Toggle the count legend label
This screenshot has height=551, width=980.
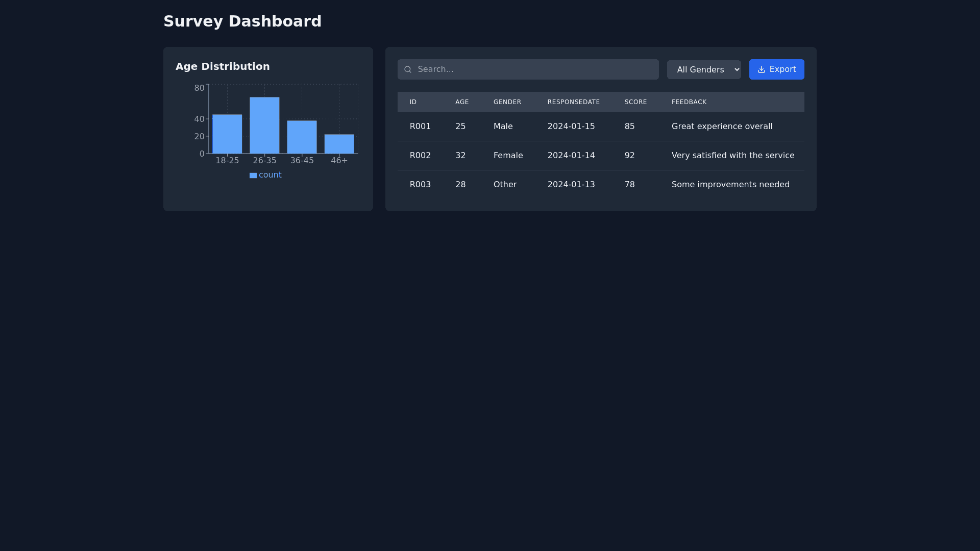(x=270, y=175)
